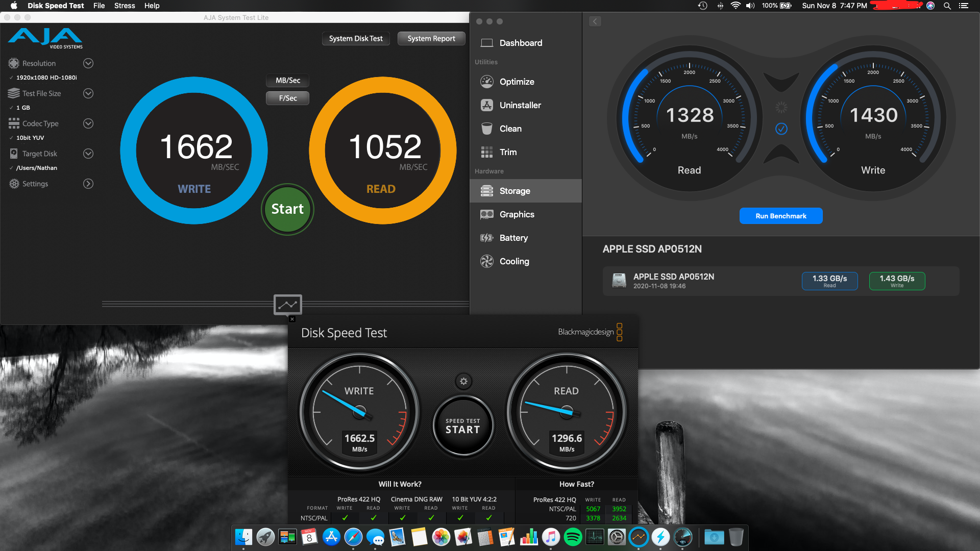Toggle the MB/Sec unit in AJA
The image size is (980, 551).
click(287, 80)
